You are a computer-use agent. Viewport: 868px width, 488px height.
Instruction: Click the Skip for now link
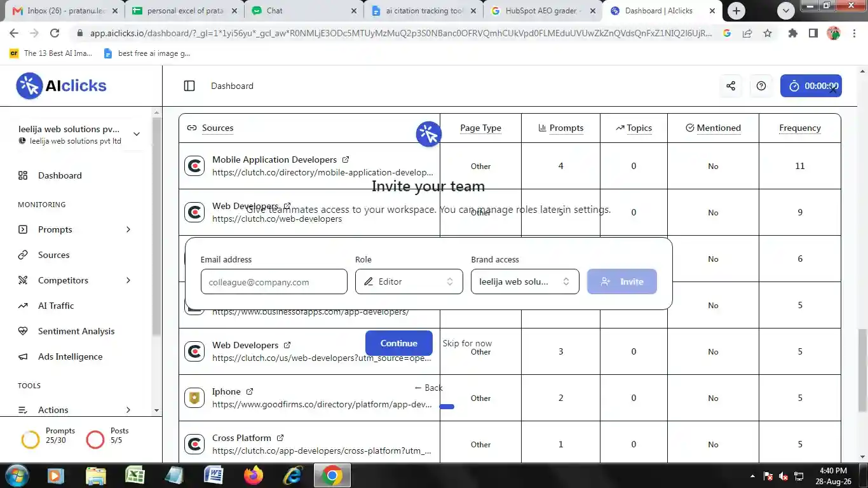(x=467, y=343)
